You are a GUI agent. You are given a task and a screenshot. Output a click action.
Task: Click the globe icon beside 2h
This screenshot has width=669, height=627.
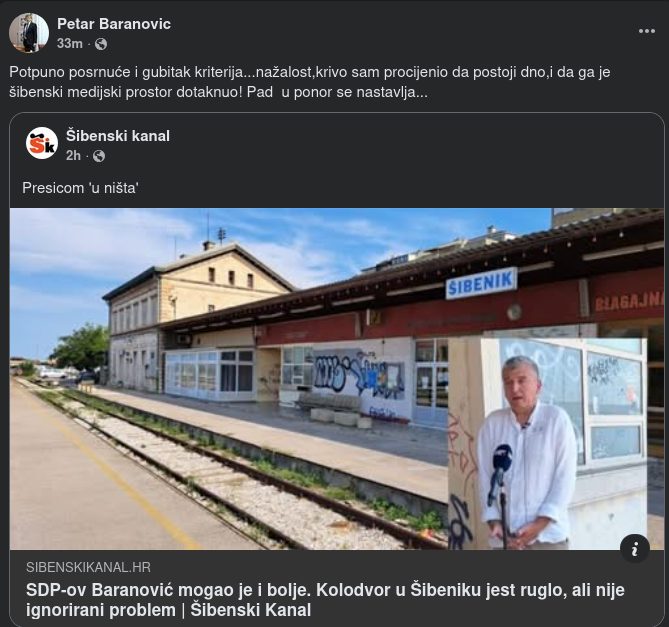click(99, 156)
